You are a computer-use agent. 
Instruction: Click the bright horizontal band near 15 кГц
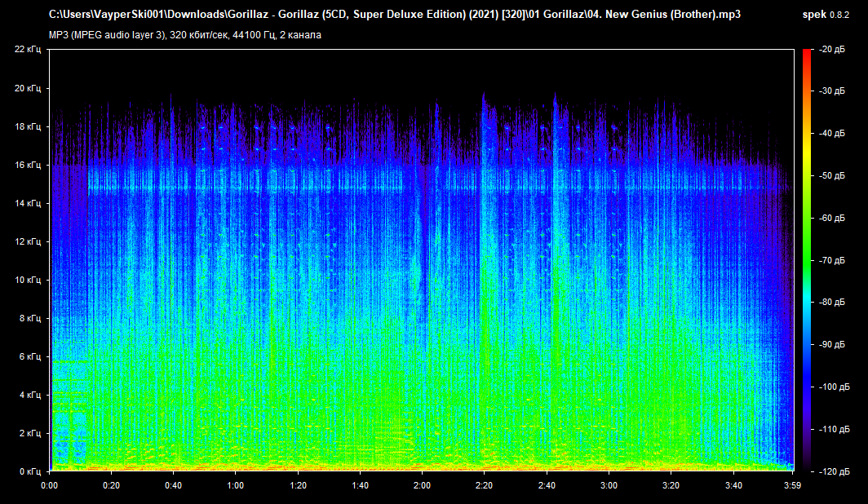coord(408,188)
